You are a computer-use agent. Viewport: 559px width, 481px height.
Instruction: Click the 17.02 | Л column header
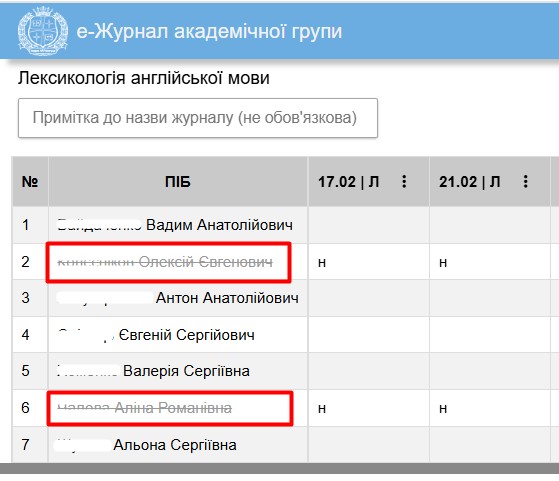(348, 182)
